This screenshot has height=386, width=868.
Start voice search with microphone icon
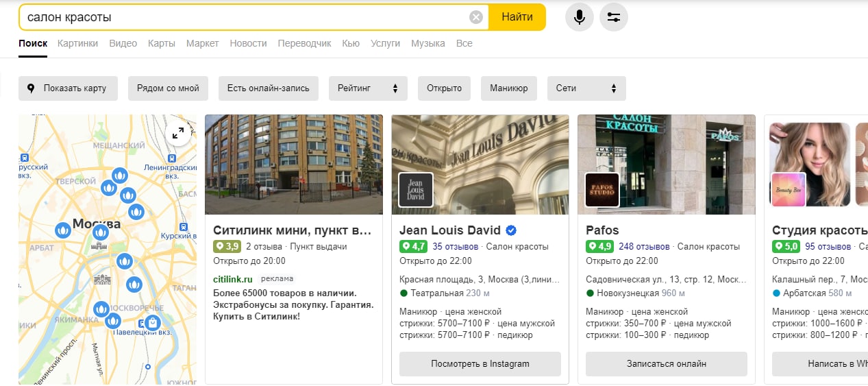pyautogui.click(x=580, y=17)
